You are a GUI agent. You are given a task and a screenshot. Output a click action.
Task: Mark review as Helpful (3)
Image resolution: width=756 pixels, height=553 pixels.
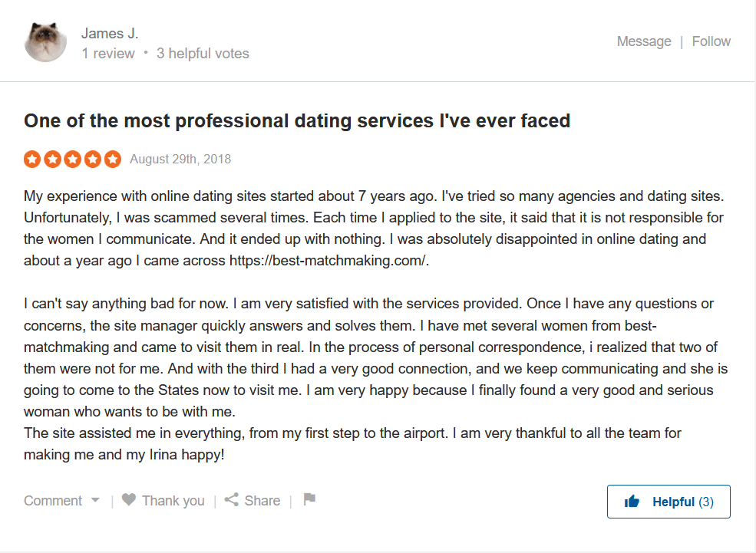coord(682,502)
